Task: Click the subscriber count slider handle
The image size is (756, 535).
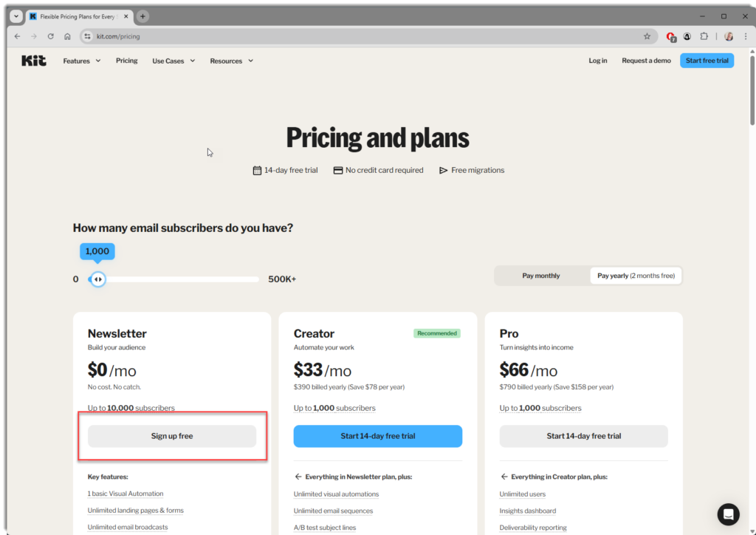Action: pyautogui.click(x=97, y=279)
